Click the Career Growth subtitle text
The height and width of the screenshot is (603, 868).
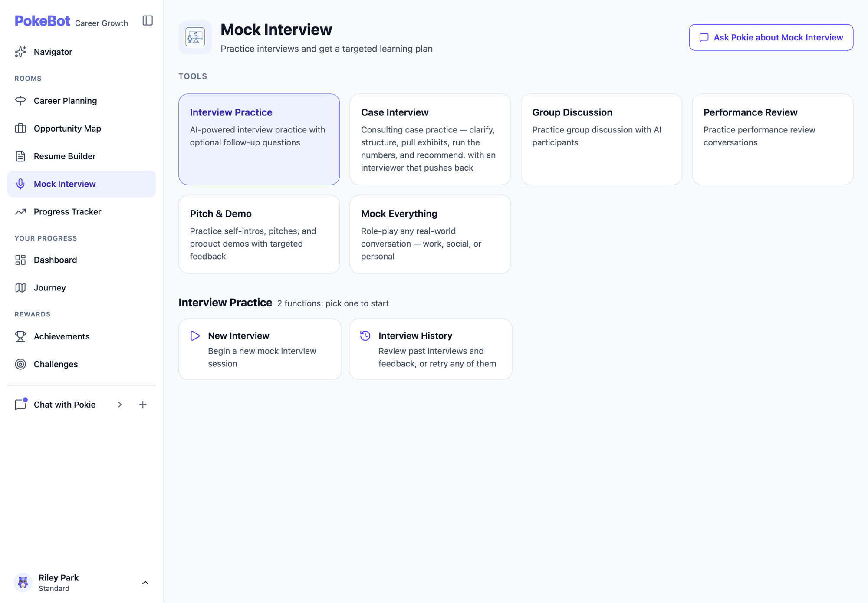click(102, 23)
